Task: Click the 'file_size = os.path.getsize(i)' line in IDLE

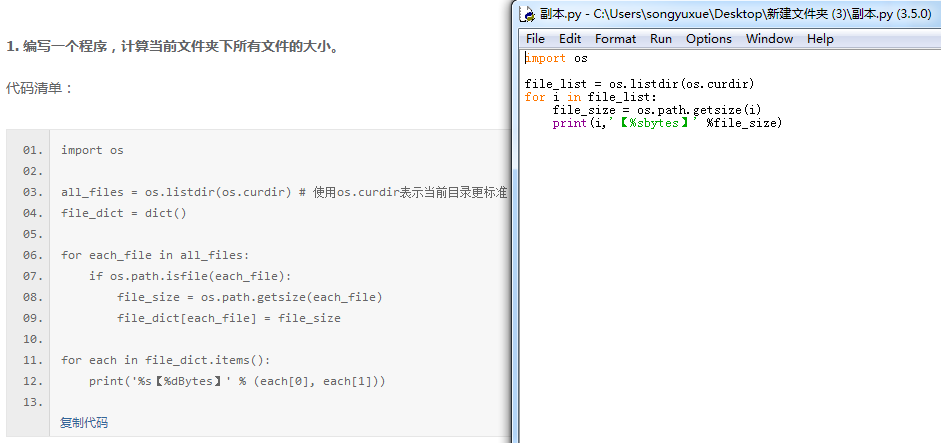Action: 657,110
